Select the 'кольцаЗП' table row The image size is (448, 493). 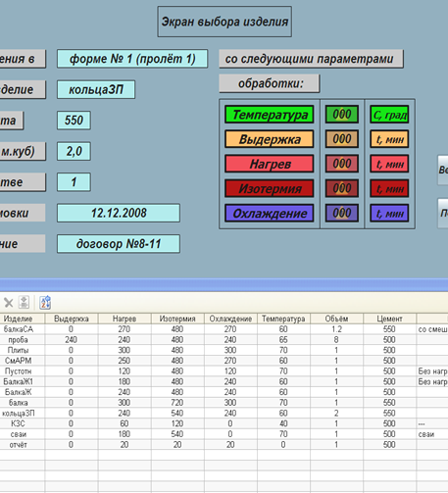tap(224, 413)
